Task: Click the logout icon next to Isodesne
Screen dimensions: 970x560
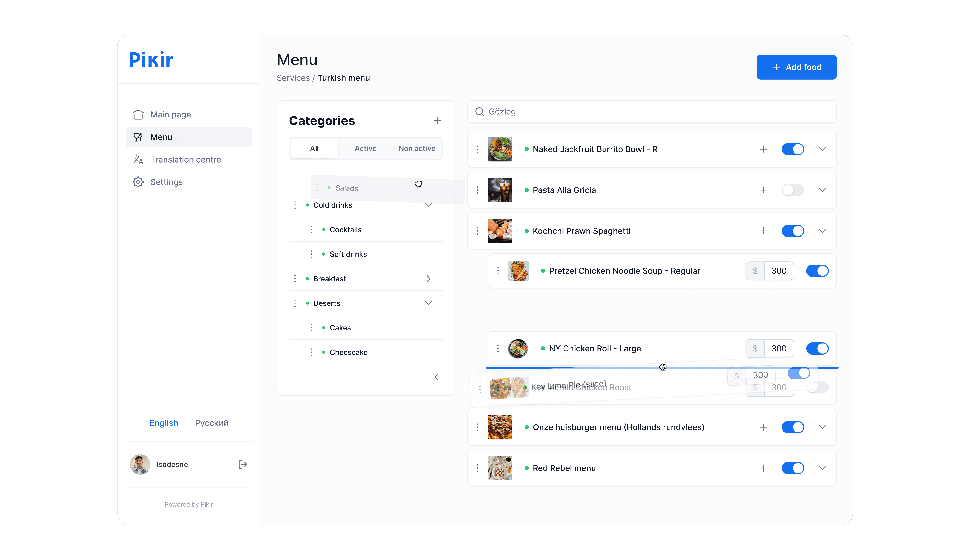Action: [243, 464]
